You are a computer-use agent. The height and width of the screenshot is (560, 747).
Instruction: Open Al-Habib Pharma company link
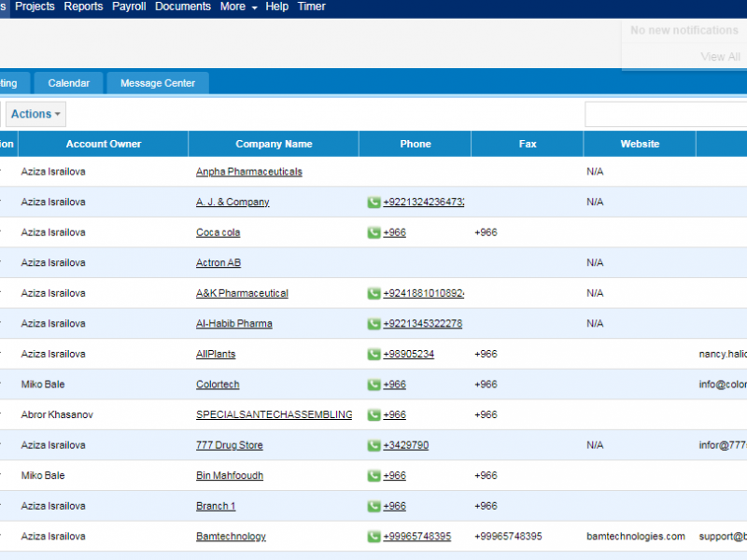234,324
